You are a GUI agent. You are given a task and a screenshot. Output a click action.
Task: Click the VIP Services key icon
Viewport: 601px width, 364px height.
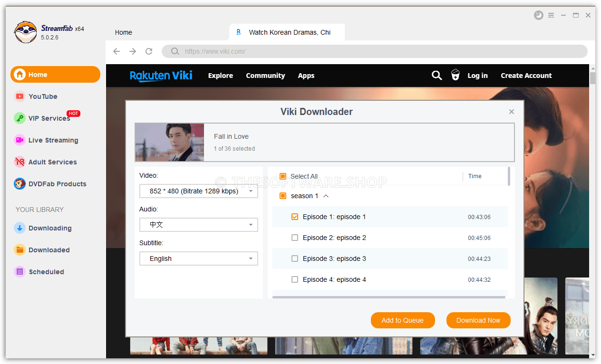pos(19,118)
